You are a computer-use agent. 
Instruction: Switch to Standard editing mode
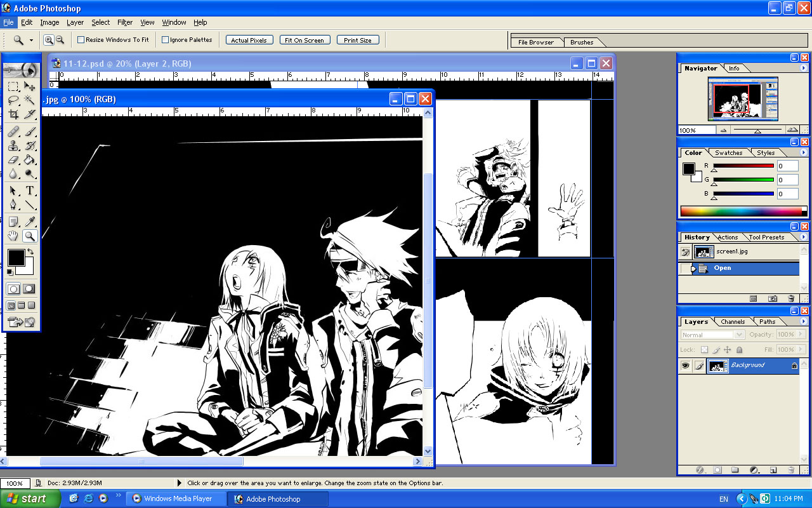13,289
